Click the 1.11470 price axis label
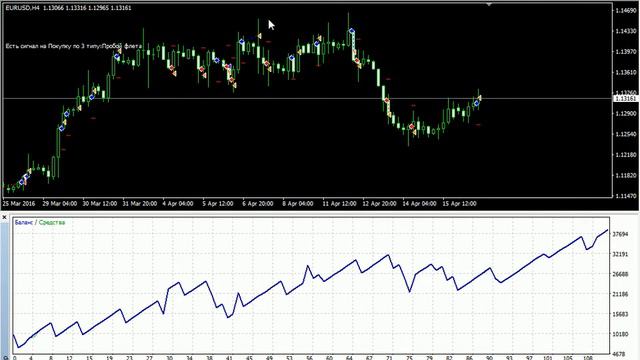 pos(626,196)
